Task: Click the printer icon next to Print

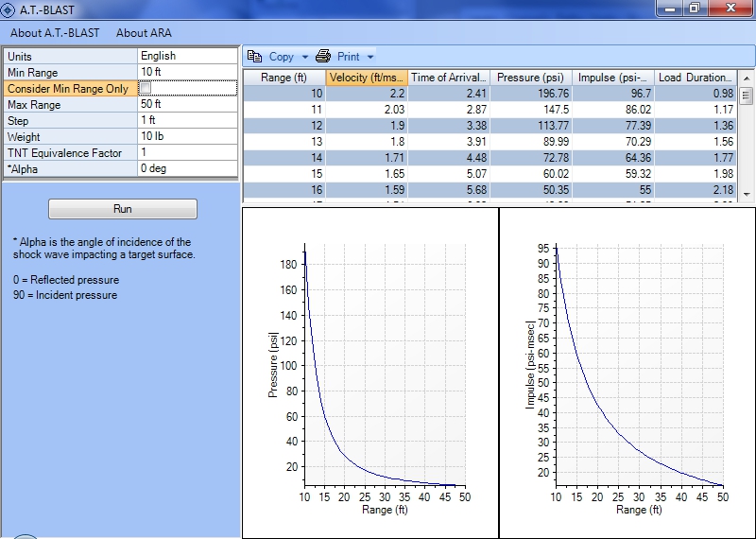Action: pyautogui.click(x=323, y=57)
